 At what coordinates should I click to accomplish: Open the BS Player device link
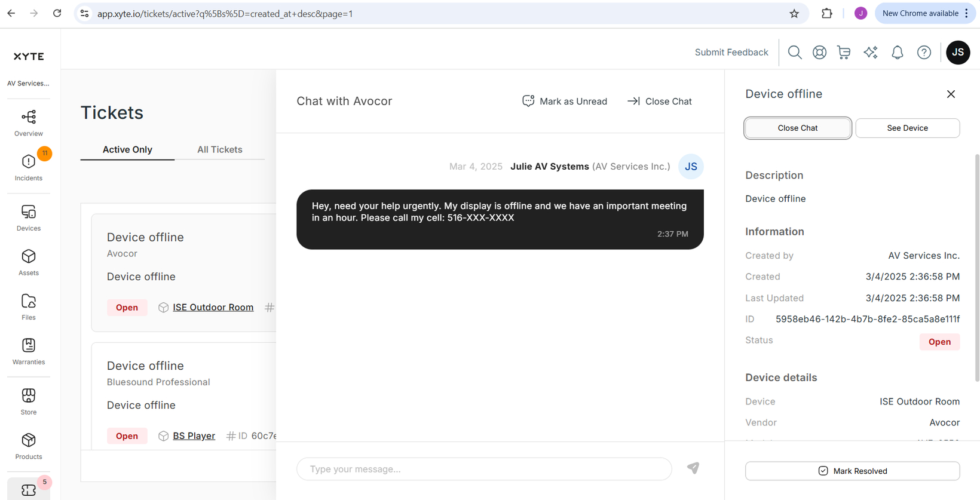[194, 435]
